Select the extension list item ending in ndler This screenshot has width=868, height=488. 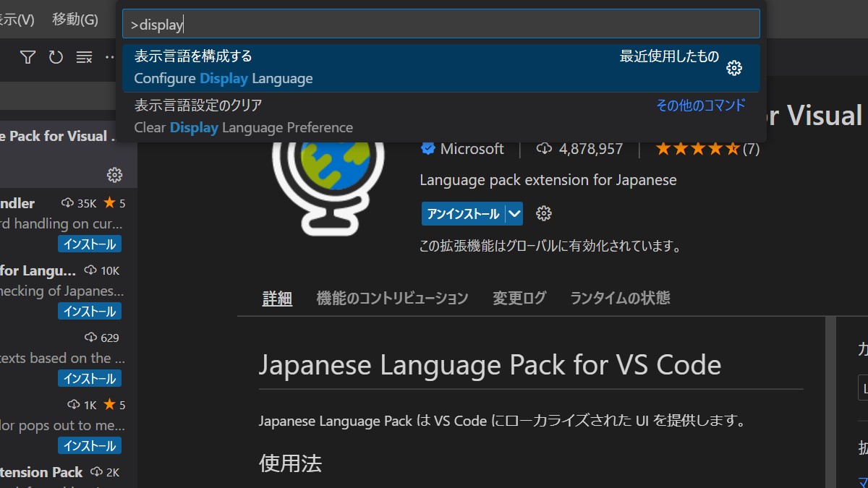[69, 222]
